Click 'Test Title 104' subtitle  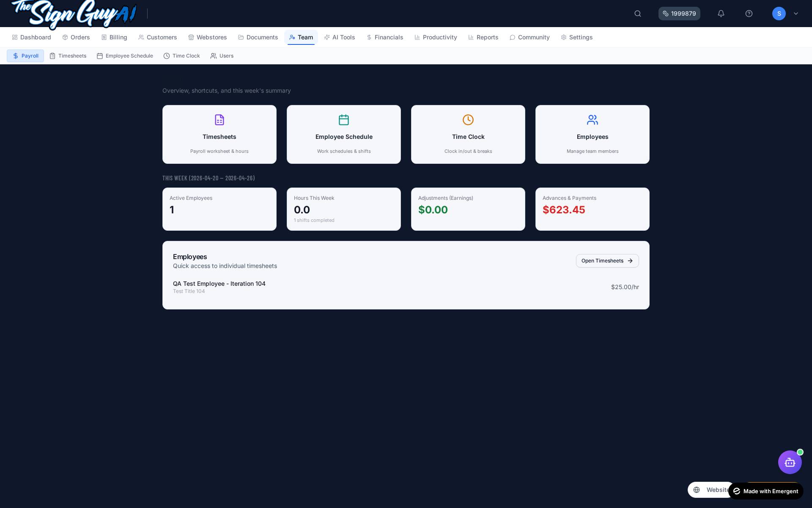189,291
